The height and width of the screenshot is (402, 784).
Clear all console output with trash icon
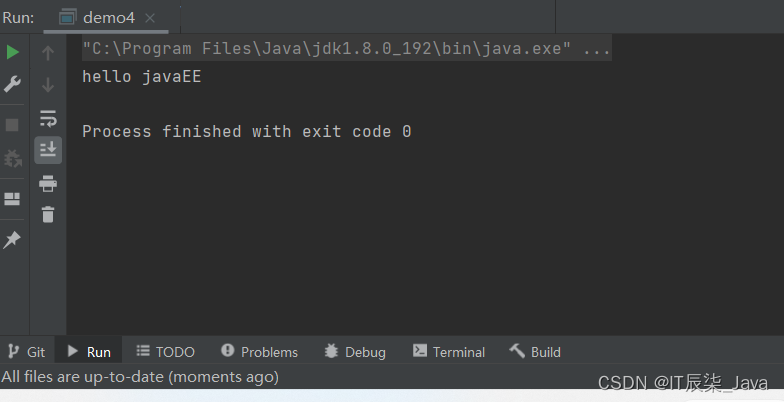pos(48,214)
